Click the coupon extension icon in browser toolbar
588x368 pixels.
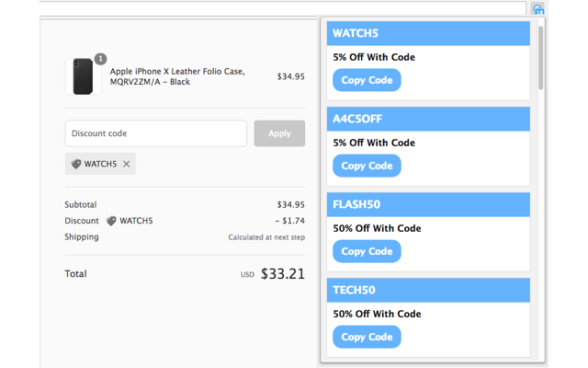click(537, 9)
